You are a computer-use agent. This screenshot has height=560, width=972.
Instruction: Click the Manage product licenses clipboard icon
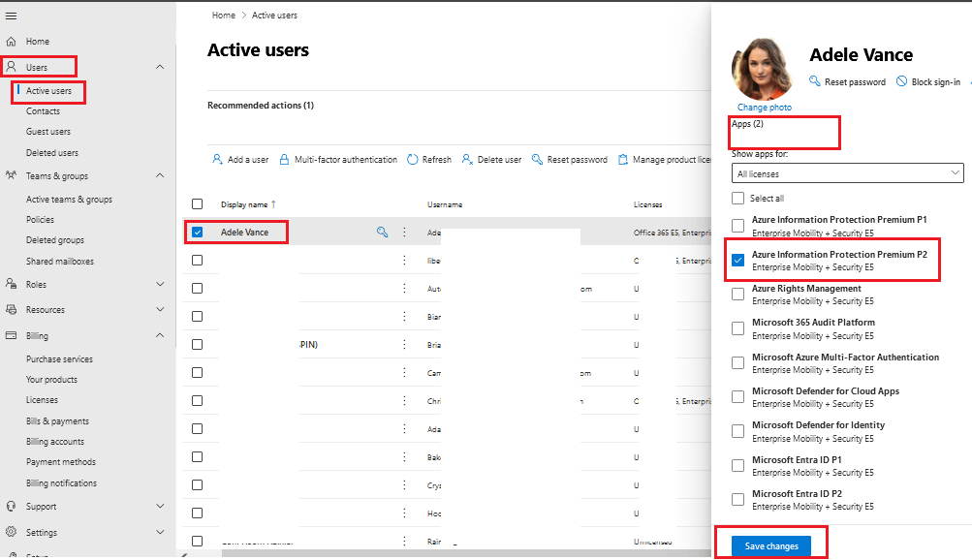click(623, 159)
